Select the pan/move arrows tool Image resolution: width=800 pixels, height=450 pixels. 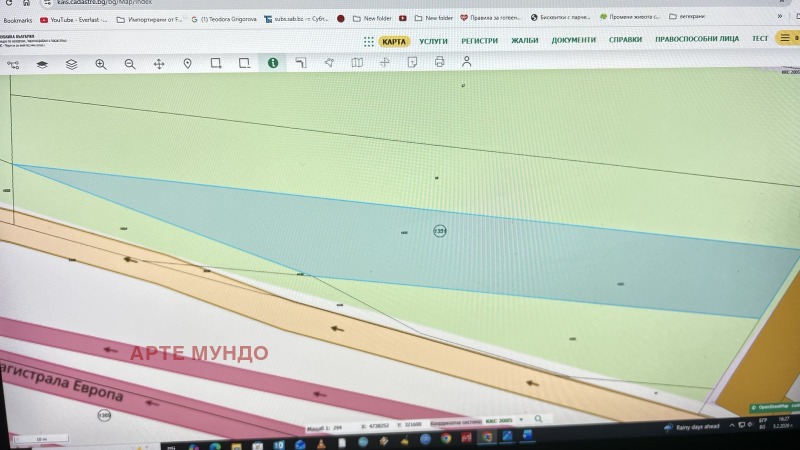click(159, 63)
